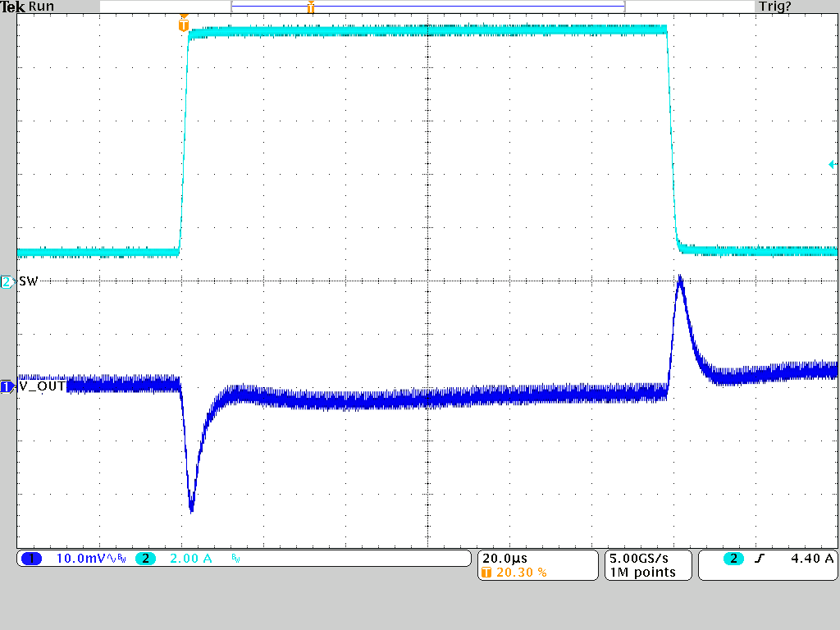The width and height of the screenshot is (840, 630).
Task: Select the channel 2 SW marker badge
Action: pos(6,281)
